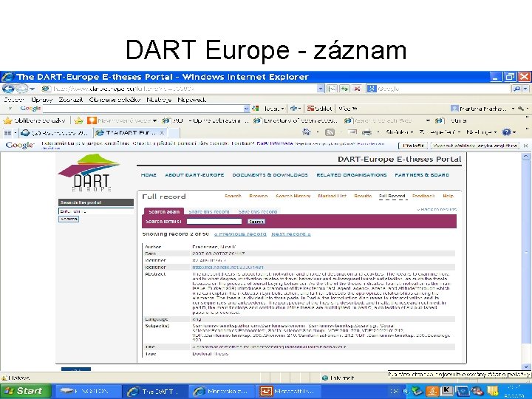Open the Nástroje menu in menu bar
532x399 pixels.
pyautogui.click(x=159, y=100)
